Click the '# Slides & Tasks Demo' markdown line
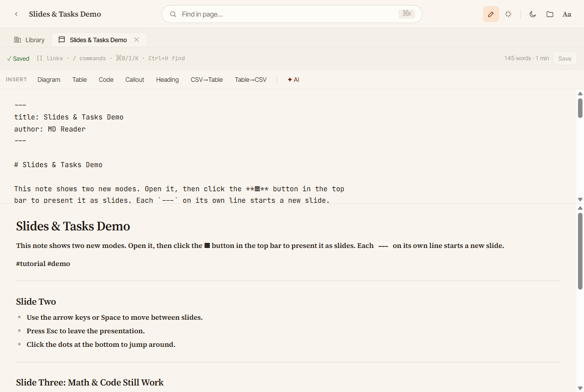Screen dimensions: 584x392 coord(58,165)
